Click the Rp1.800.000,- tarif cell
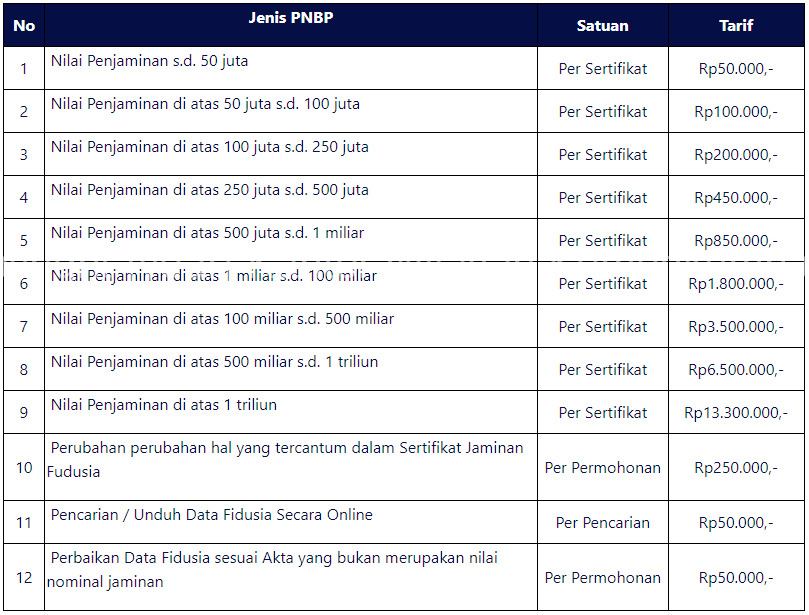 tap(736, 284)
